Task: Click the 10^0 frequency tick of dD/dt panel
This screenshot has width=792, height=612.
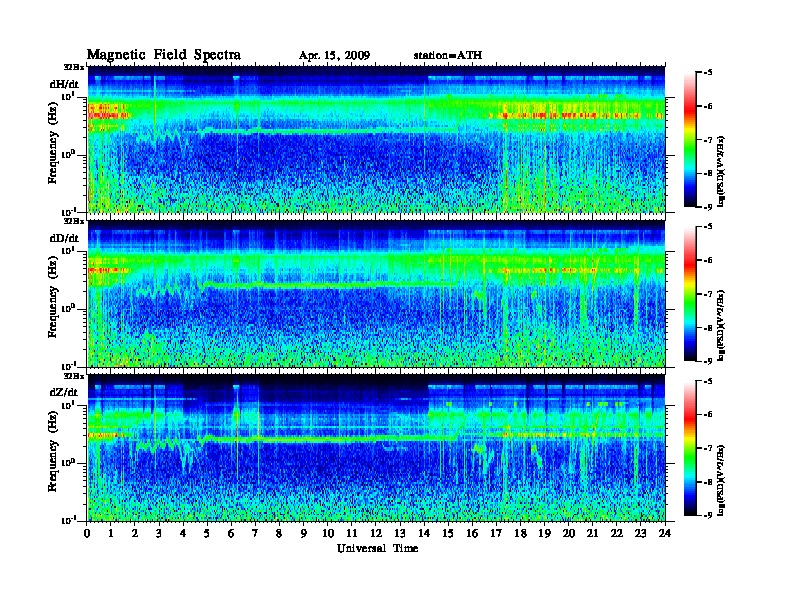Action: pos(68,308)
